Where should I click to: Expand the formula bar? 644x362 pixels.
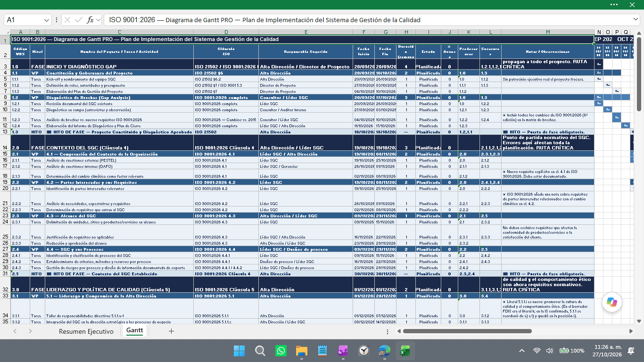[x=636, y=20]
